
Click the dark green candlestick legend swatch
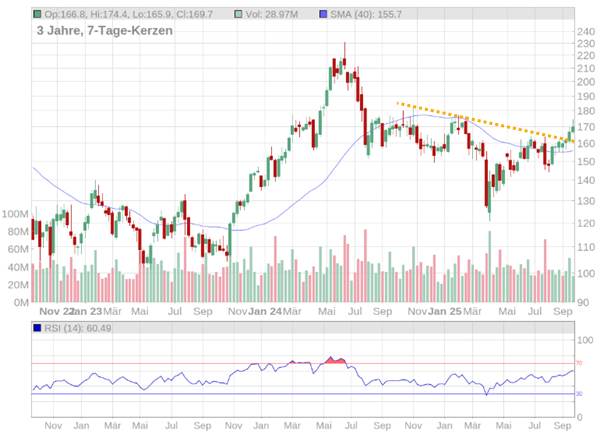[37, 15]
